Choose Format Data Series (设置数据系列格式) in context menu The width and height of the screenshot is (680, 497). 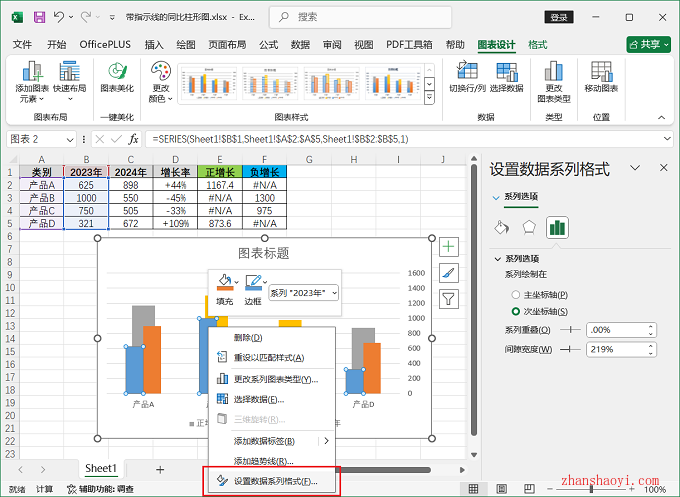click(x=270, y=481)
